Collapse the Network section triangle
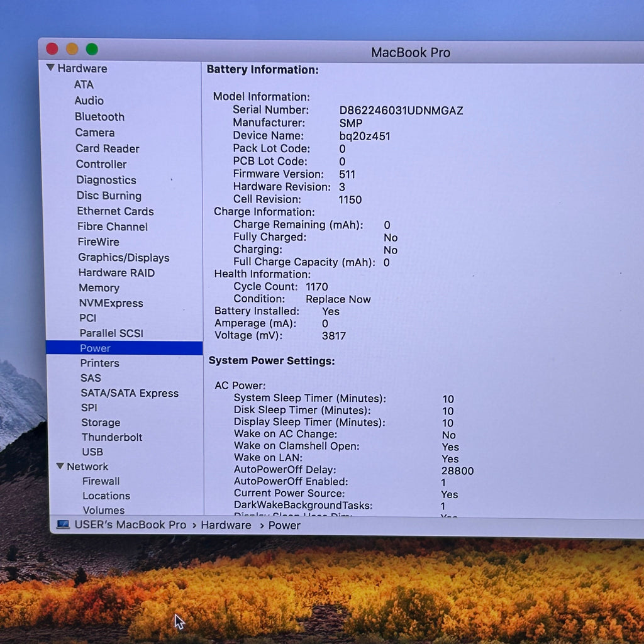The height and width of the screenshot is (644, 644). (60, 466)
